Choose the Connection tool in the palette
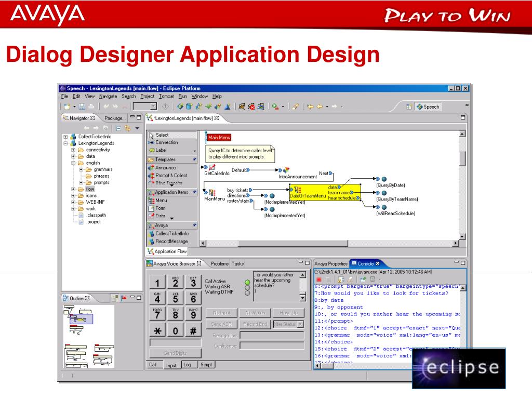This screenshot has width=532, height=399. click(x=172, y=142)
